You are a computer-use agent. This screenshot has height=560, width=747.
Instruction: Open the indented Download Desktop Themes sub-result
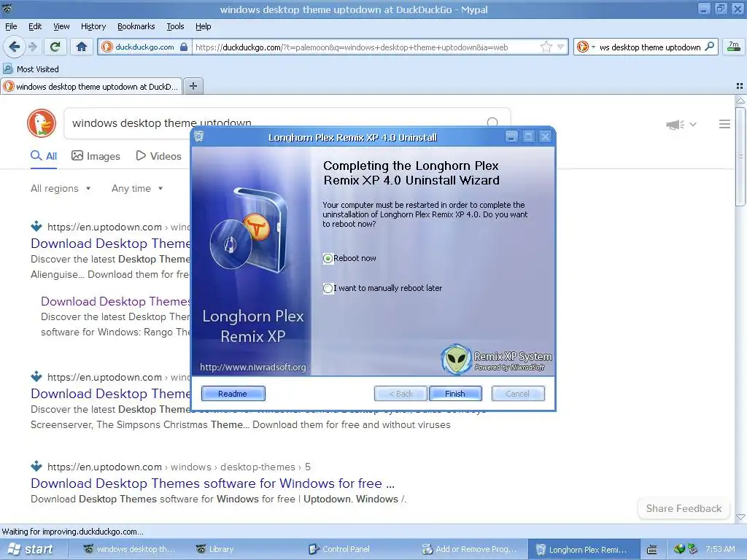tap(116, 301)
